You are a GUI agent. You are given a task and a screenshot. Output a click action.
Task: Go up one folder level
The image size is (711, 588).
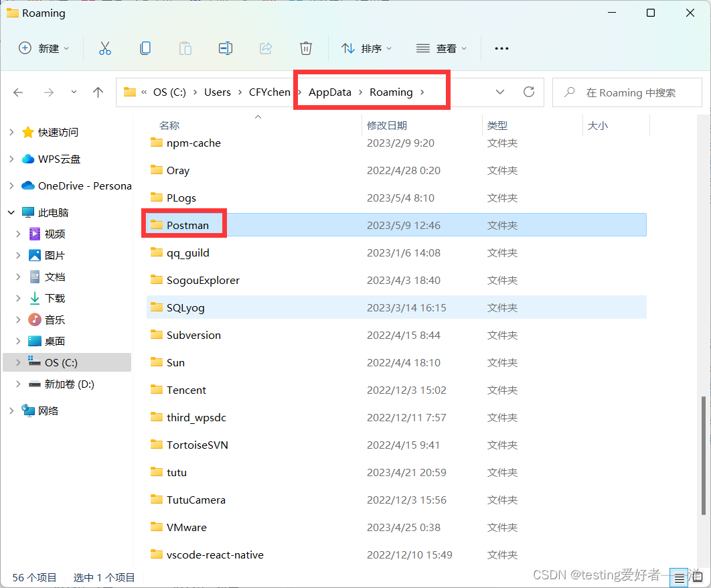(98, 92)
